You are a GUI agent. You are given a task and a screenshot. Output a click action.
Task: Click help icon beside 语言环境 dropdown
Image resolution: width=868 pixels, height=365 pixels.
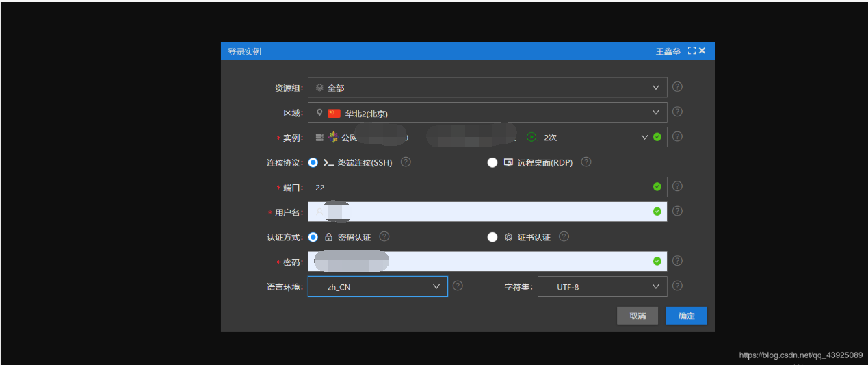point(458,286)
